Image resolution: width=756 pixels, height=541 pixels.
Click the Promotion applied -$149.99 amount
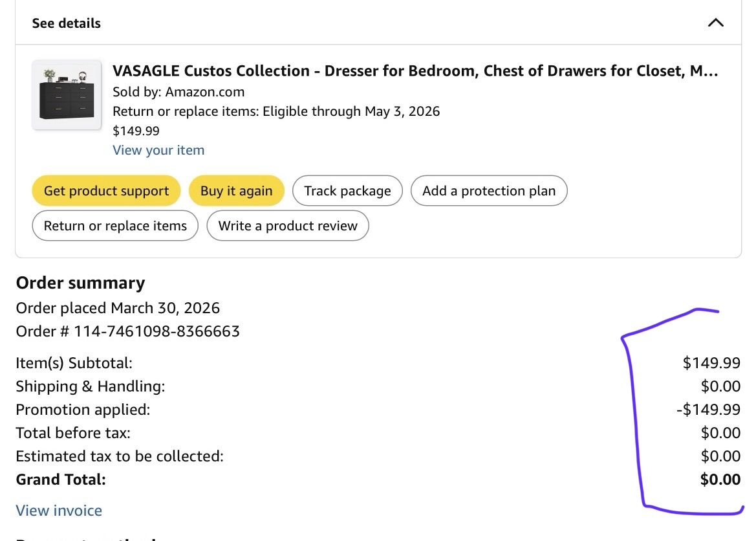(x=708, y=410)
